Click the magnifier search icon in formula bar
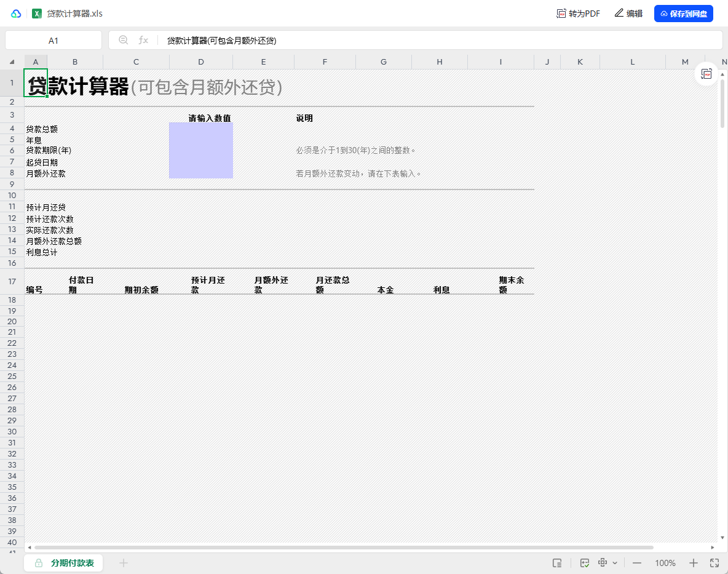728x574 pixels. 124,40
